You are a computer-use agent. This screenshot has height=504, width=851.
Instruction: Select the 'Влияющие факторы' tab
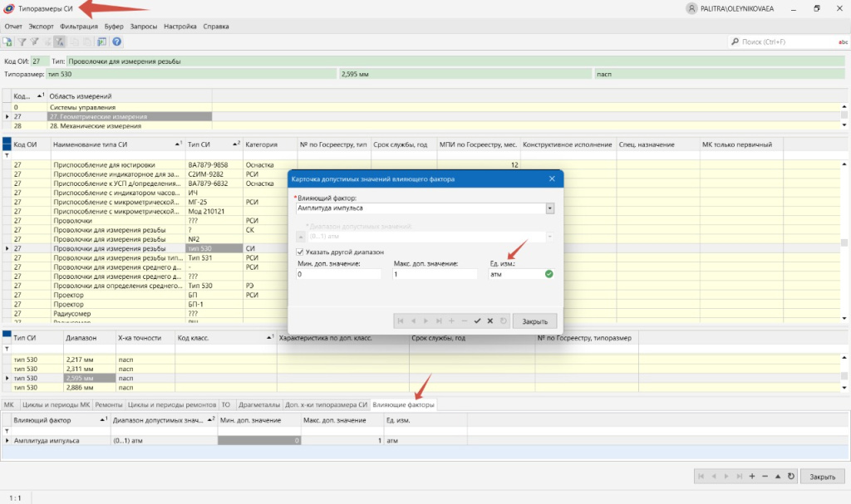point(403,404)
